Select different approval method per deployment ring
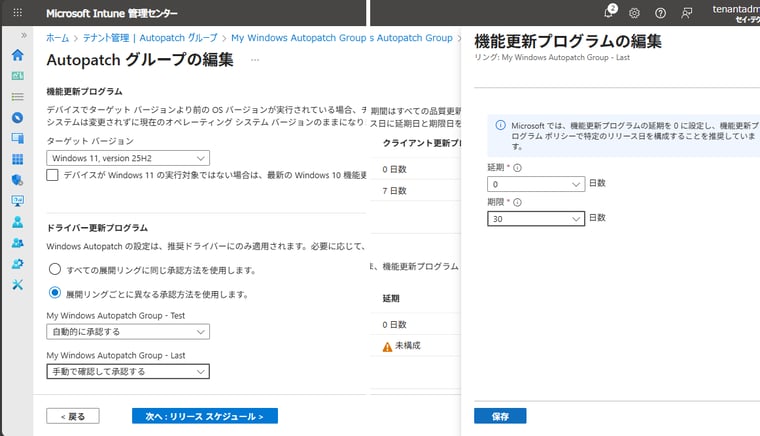Image resolution: width=760 pixels, height=436 pixels. 54,294
